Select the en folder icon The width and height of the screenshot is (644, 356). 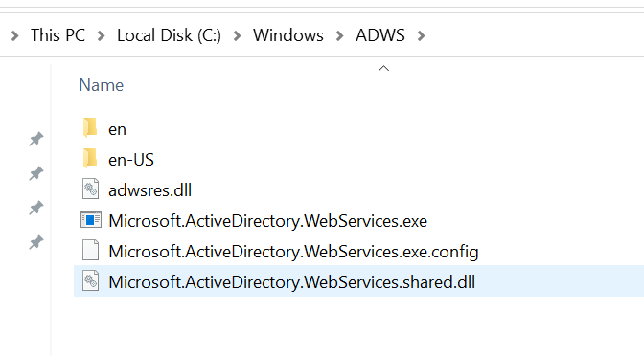tap(90, 127)
